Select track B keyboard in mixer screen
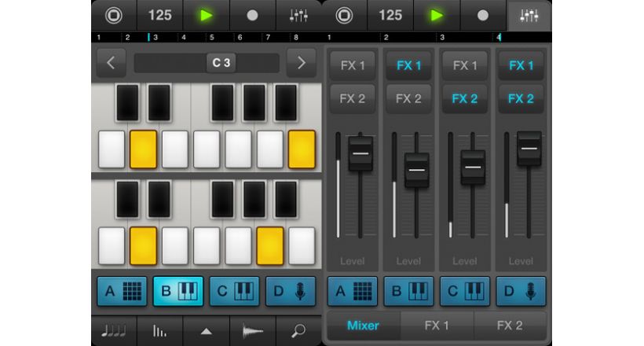 [x=408, y=291]
